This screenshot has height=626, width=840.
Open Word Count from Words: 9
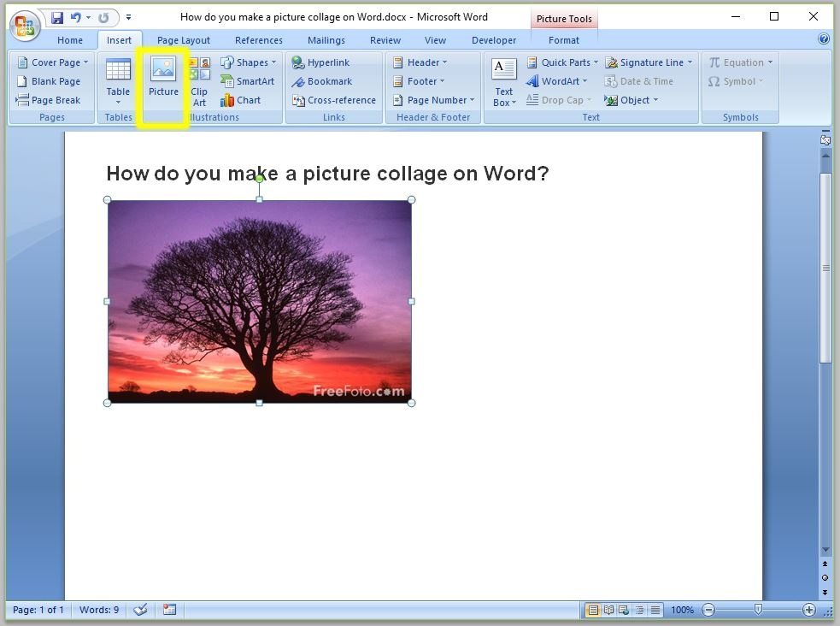[99, 610]
